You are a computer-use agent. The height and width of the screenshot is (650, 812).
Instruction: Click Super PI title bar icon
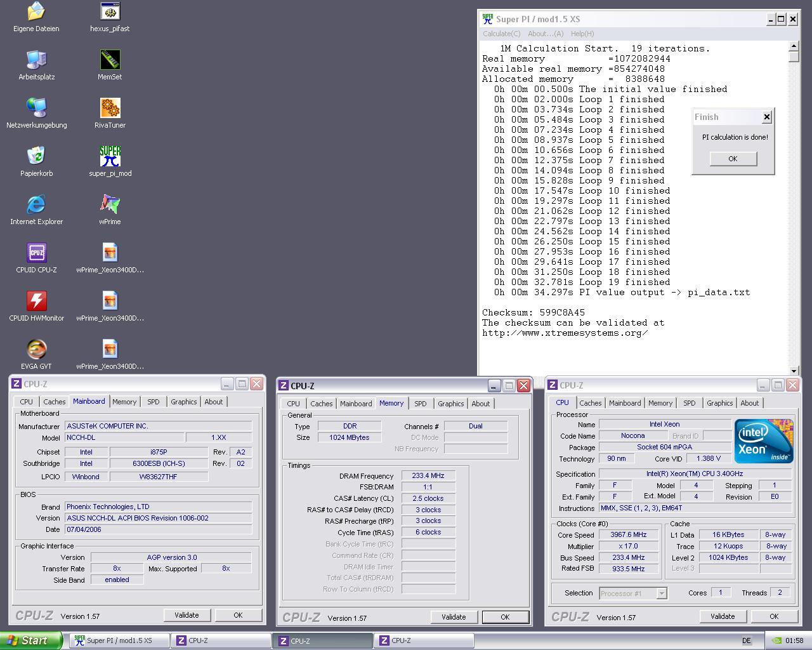(x=487, y=20)
